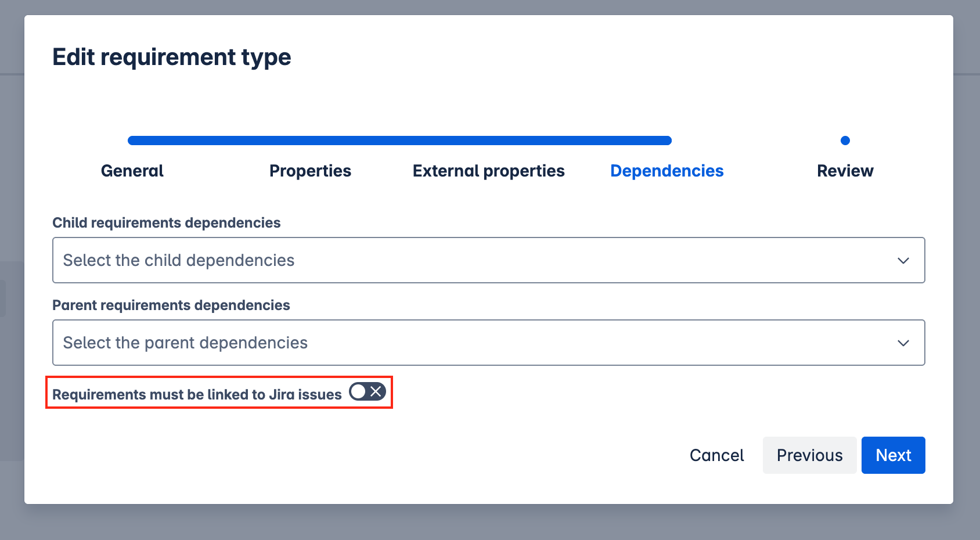Image resolution: width=980 pixels, height=540 pixels.
Task: Click the Edit requirement type title
Action: coord(172,57)
